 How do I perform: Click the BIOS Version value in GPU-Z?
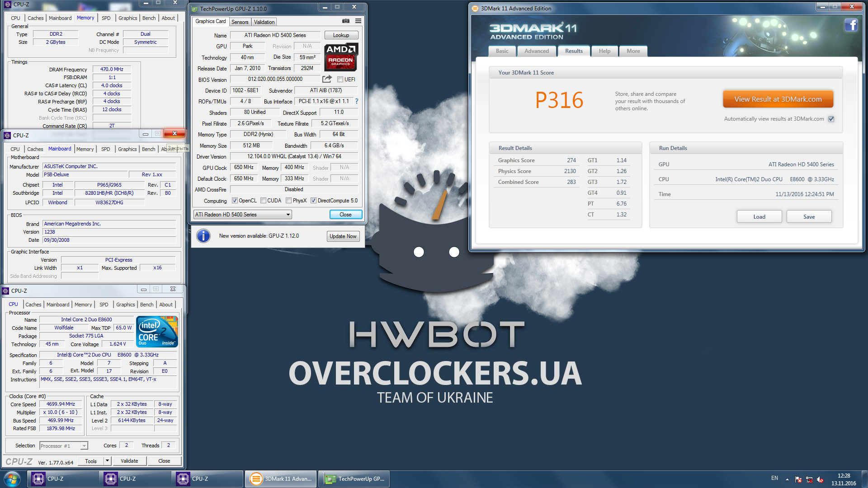click(x=275, y=79)
